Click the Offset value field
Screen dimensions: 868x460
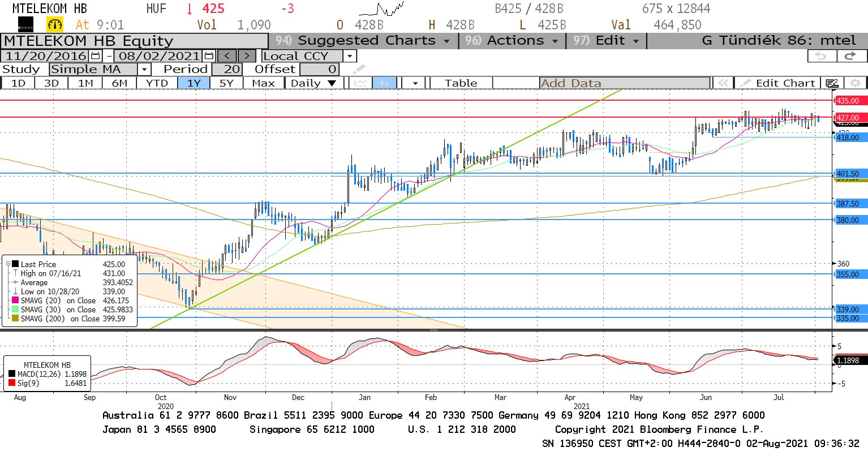(x=320, y=69)
